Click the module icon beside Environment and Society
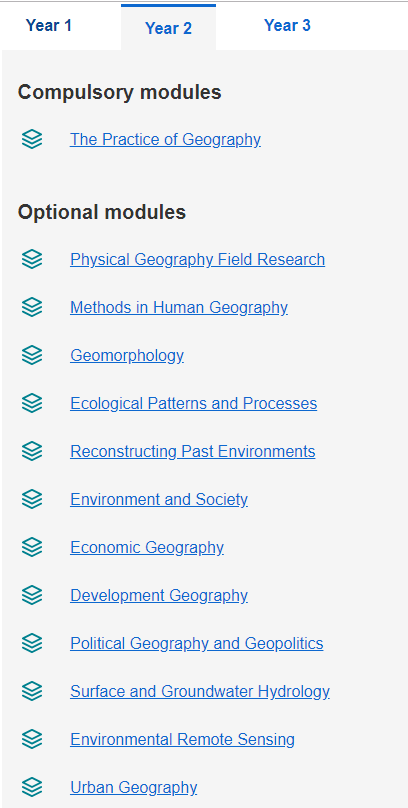This screenshot has width=408, height=808. (x=32, y=499)
